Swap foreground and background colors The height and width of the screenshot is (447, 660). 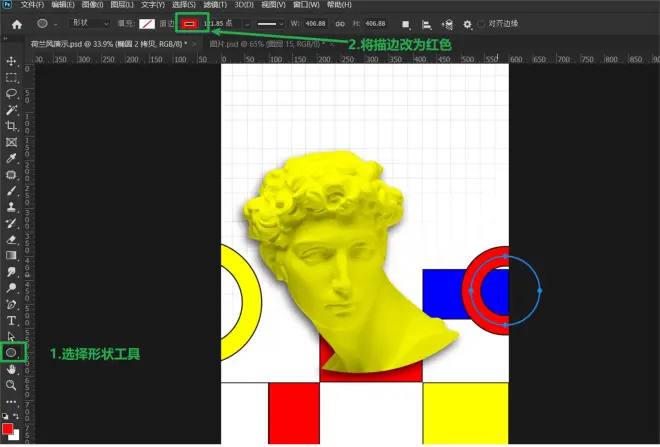[x=16, y=416]
